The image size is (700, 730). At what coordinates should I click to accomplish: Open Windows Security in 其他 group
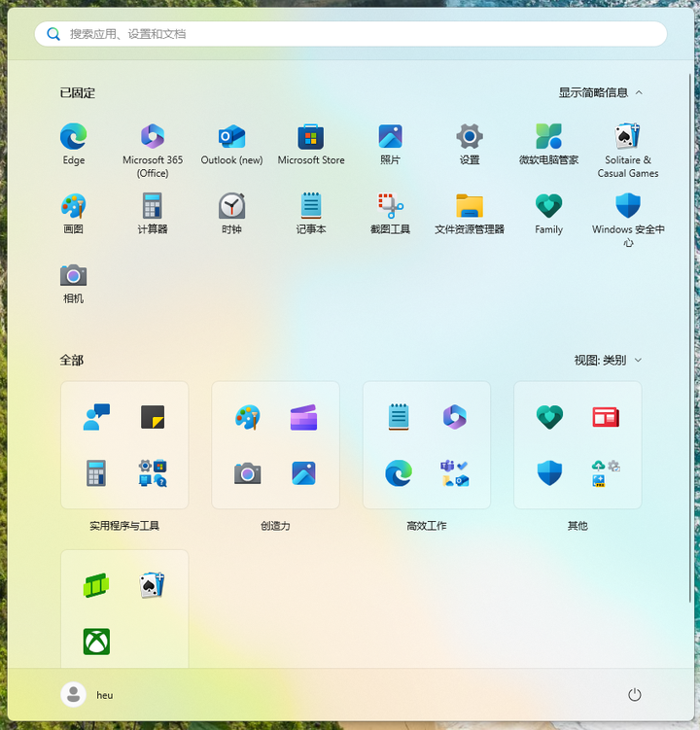(549, 473)
